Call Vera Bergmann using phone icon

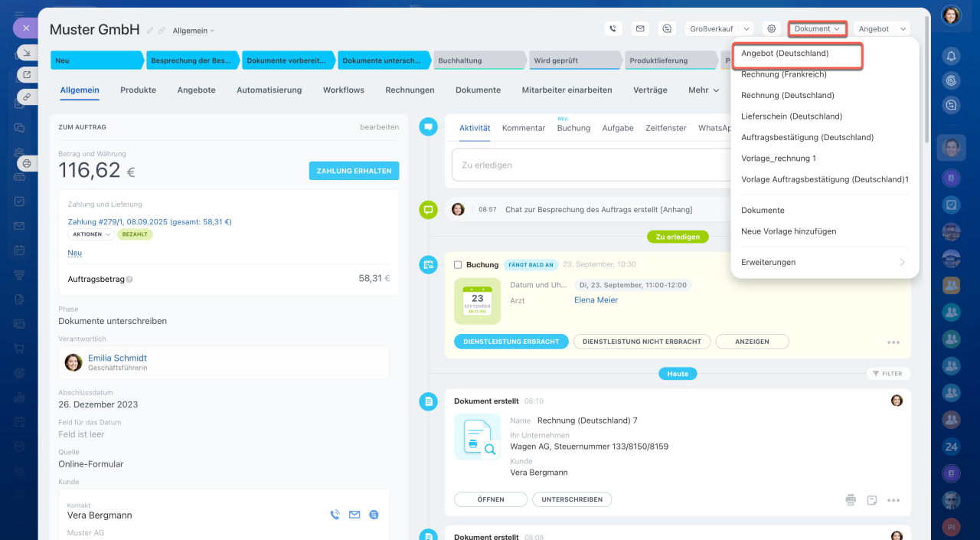(335, 515)
